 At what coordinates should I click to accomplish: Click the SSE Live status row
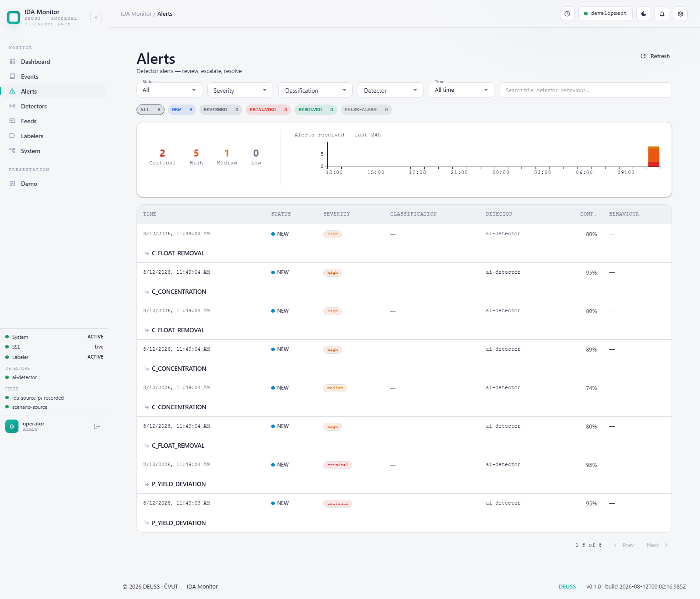pyautogui.click(x=54, y=347)
